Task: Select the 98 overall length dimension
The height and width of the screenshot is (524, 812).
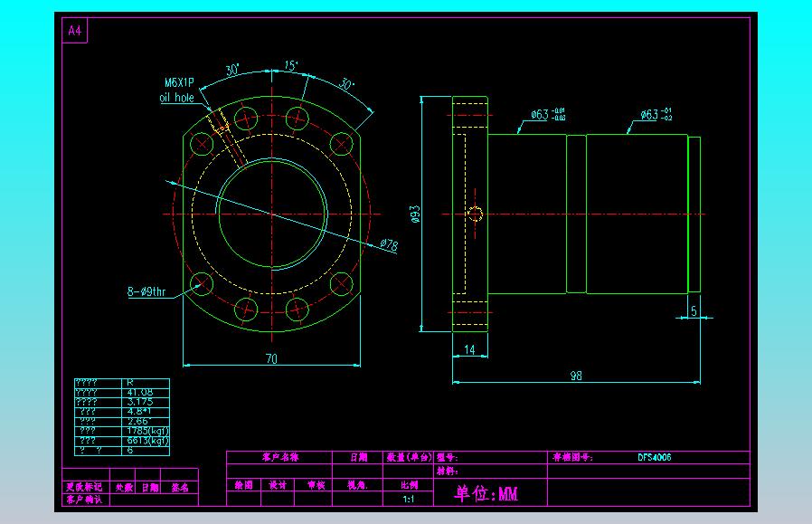Action: pos(576,376)
